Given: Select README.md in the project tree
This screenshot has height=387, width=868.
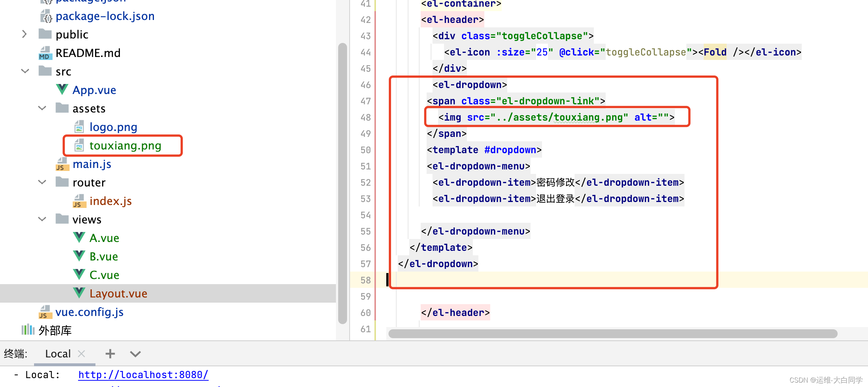Looking at the screenshot, I should coord(88,53).
